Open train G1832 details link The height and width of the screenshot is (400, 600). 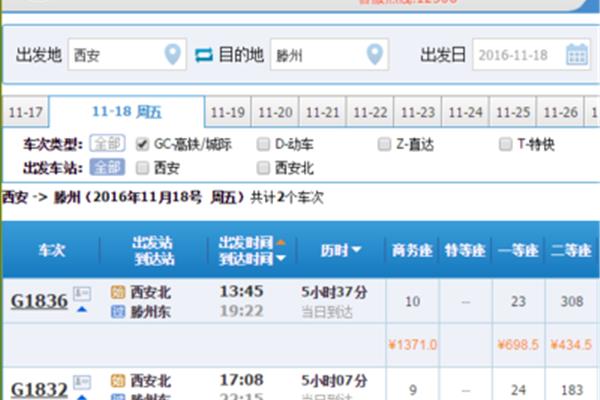(x=39, y=390)
